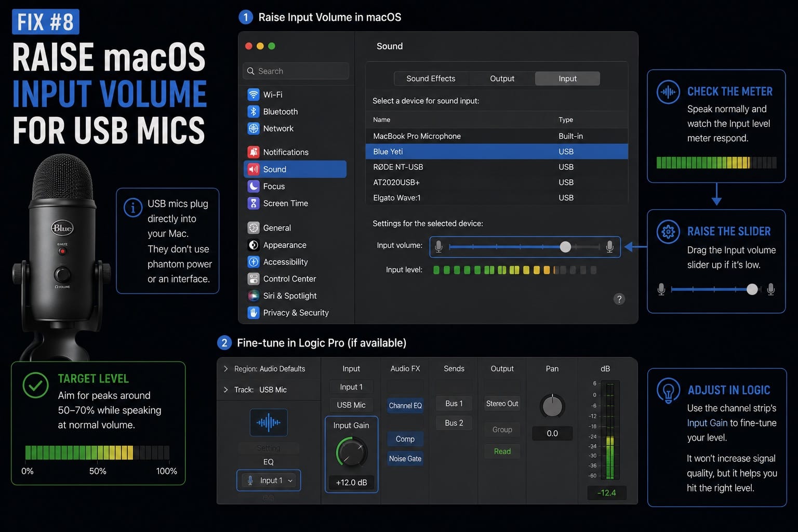This screenshot has width=798, height=532.
Task: Open the Bus 1 send slot
Action: click(x=454, y=404)
